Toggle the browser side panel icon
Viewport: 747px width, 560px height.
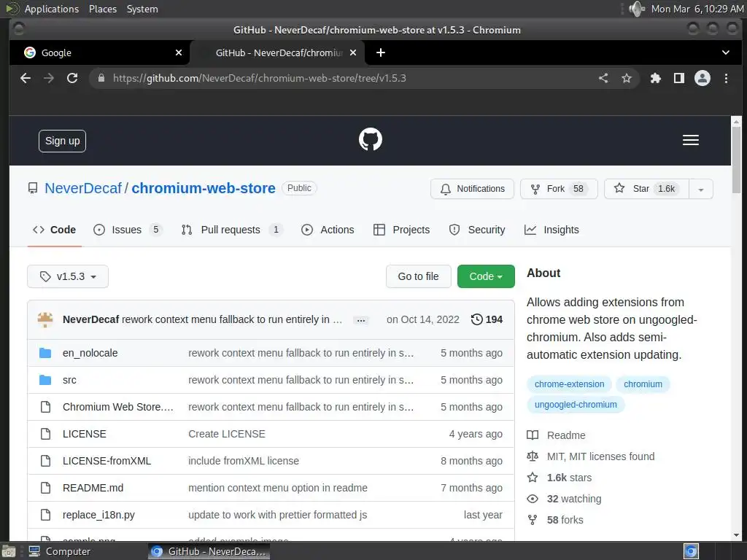(x=679, y=78)
